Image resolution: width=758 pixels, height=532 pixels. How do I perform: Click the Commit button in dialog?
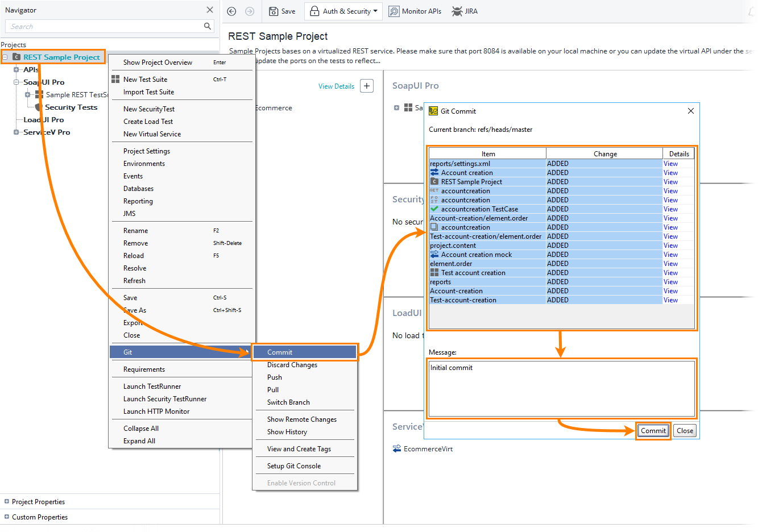653,431
